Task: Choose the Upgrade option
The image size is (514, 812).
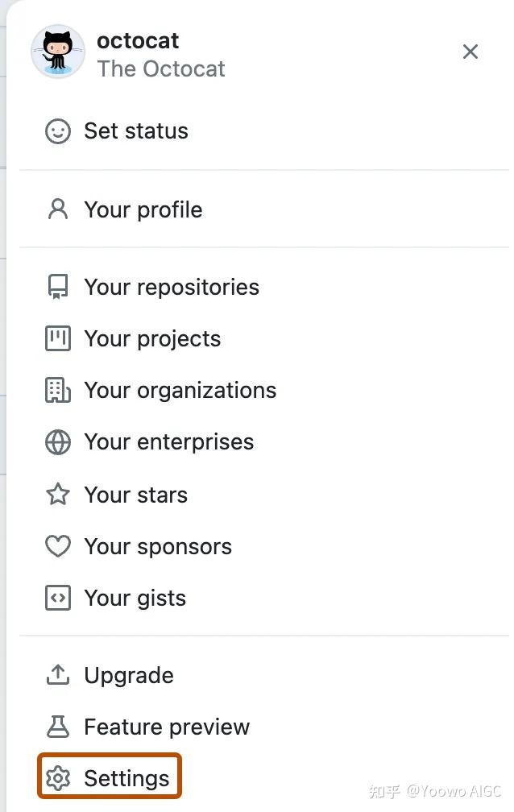Action: [x=128, y=675]
